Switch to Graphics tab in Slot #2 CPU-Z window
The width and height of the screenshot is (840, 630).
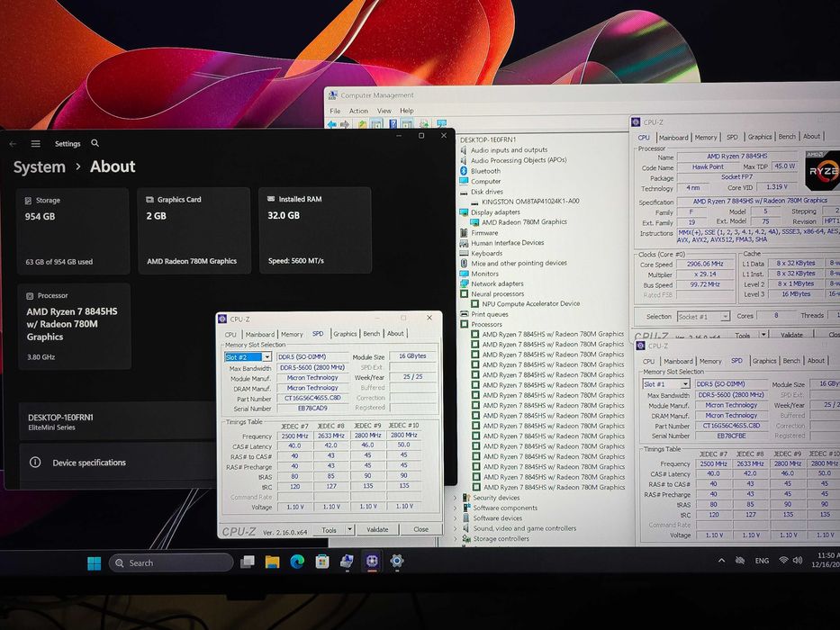pos(345,334)
